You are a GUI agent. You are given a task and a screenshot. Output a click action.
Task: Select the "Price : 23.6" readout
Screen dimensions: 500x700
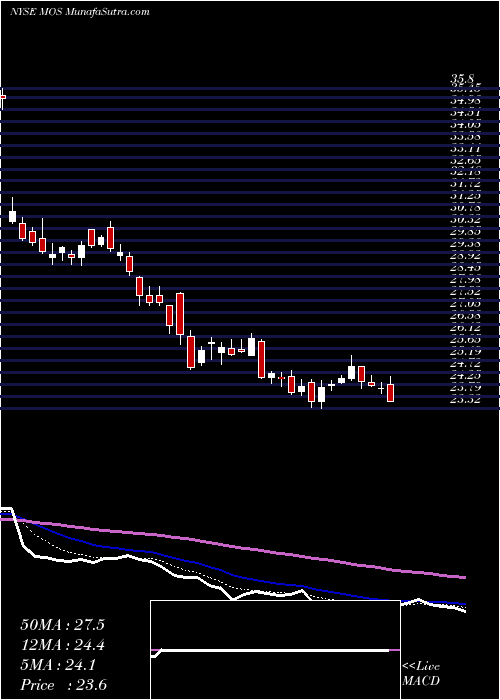[x=63, y=685]
